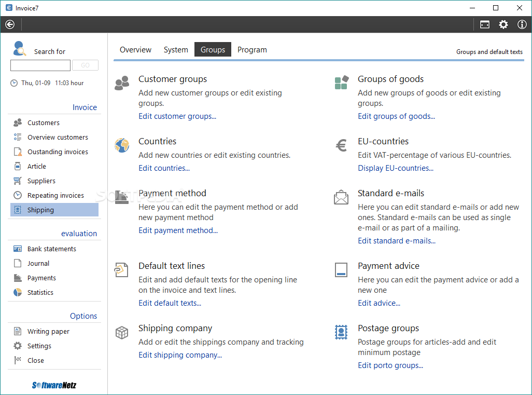Open Statistics in the sidebar
Image resolution: width=532 pixels, height=395 pixels.
tap(54, 292)
